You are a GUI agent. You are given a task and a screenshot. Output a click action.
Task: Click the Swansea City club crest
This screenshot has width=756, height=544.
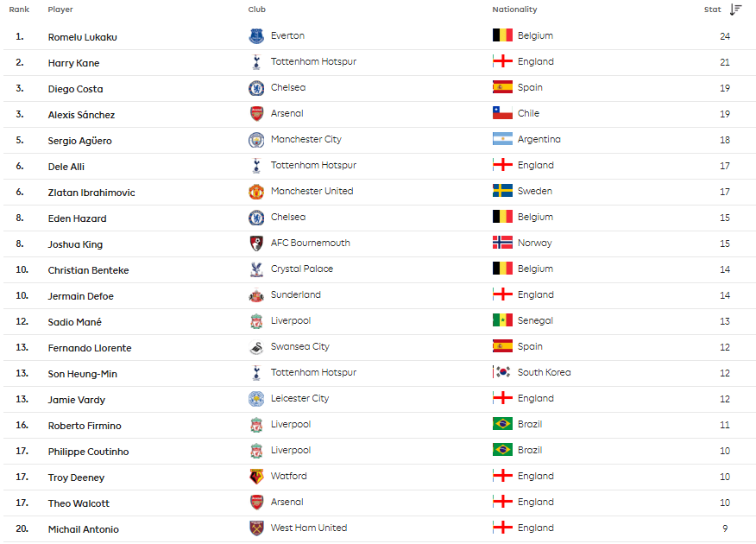click(256, 347)
